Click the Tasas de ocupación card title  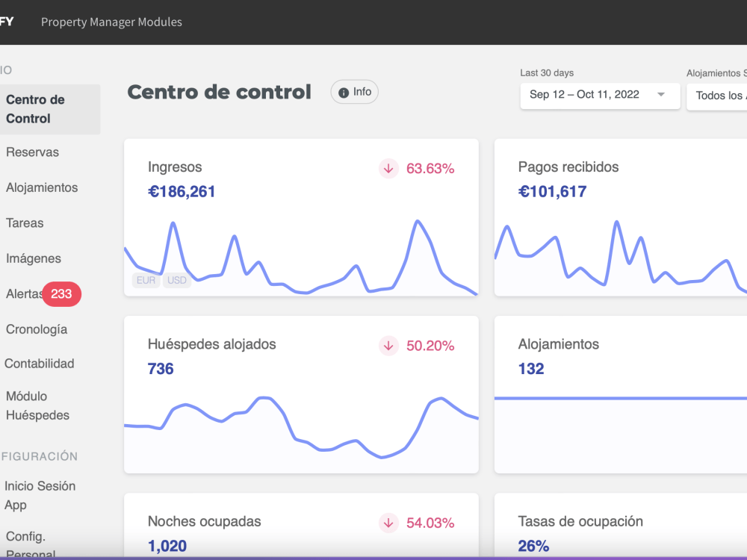pyautogui.click(x=580, y=521)
